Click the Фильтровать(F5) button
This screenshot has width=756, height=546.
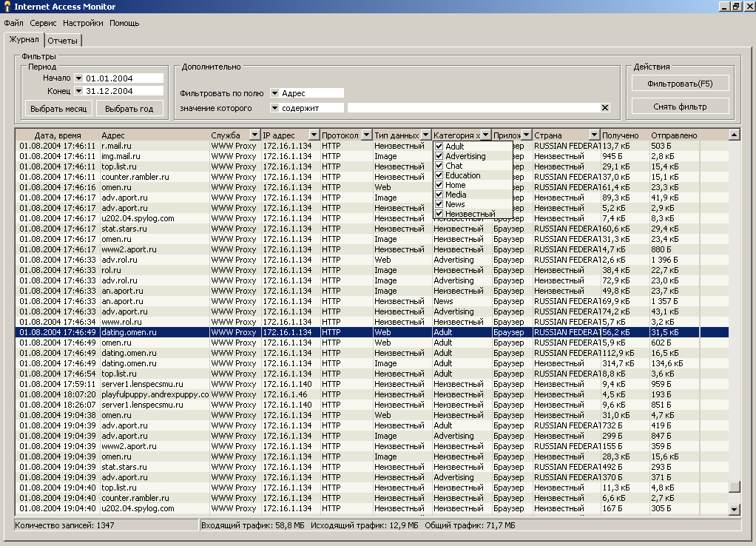(x=680, y=84)
